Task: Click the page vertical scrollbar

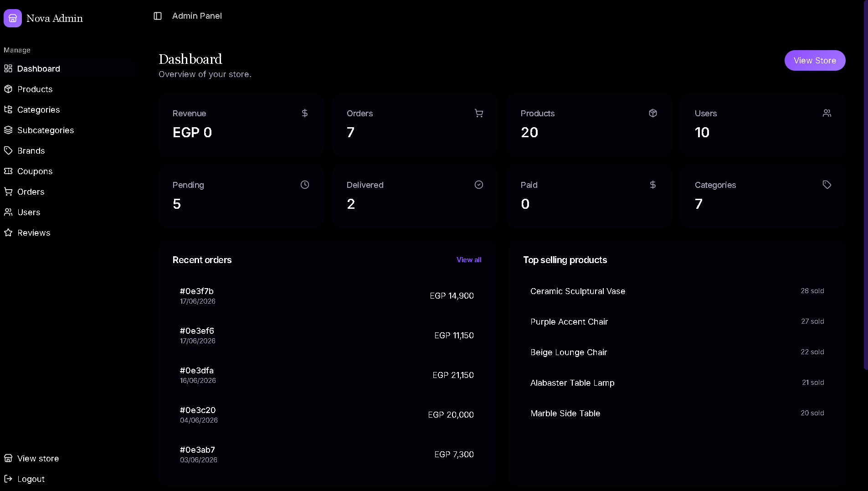Action: 866,185
